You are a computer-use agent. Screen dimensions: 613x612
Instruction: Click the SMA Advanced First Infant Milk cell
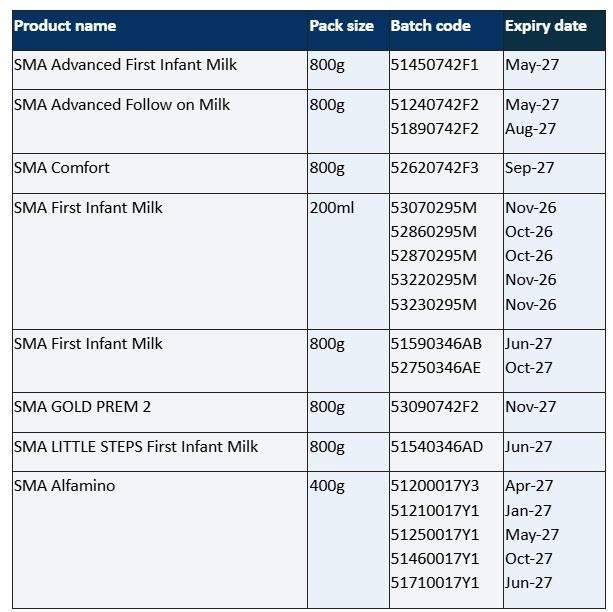click(x=125, y=65)
